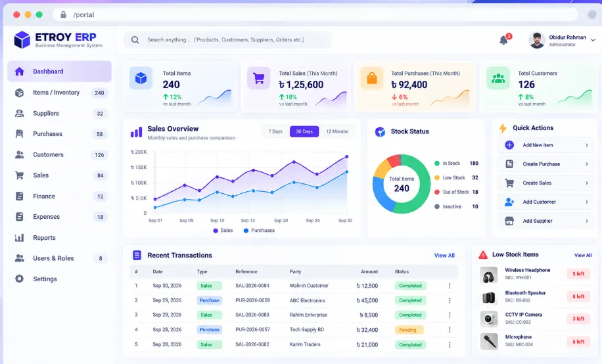The height and width of the screenshot is (364, 602).
Task: Navigate to Reports page
Action: coord(60,238)
